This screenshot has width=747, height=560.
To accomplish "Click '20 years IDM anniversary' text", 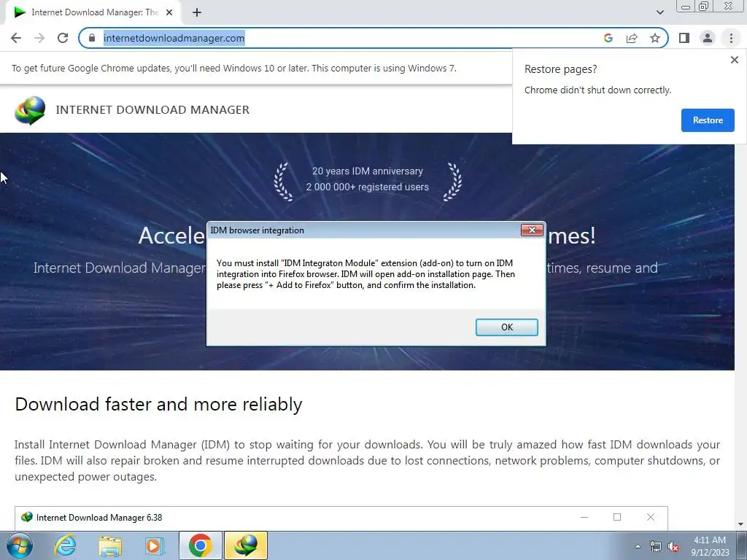I will tap(368, 171).
